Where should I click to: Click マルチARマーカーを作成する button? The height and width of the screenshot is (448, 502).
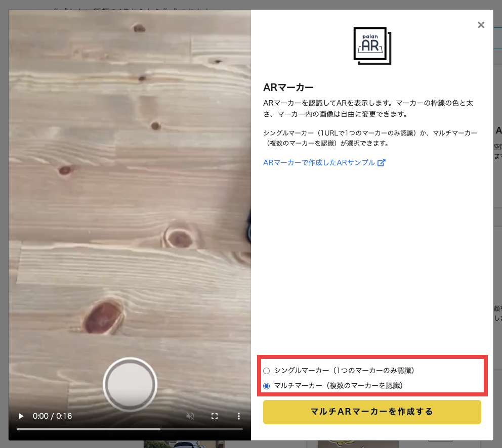pyautogui.click(x=372, y=412)
